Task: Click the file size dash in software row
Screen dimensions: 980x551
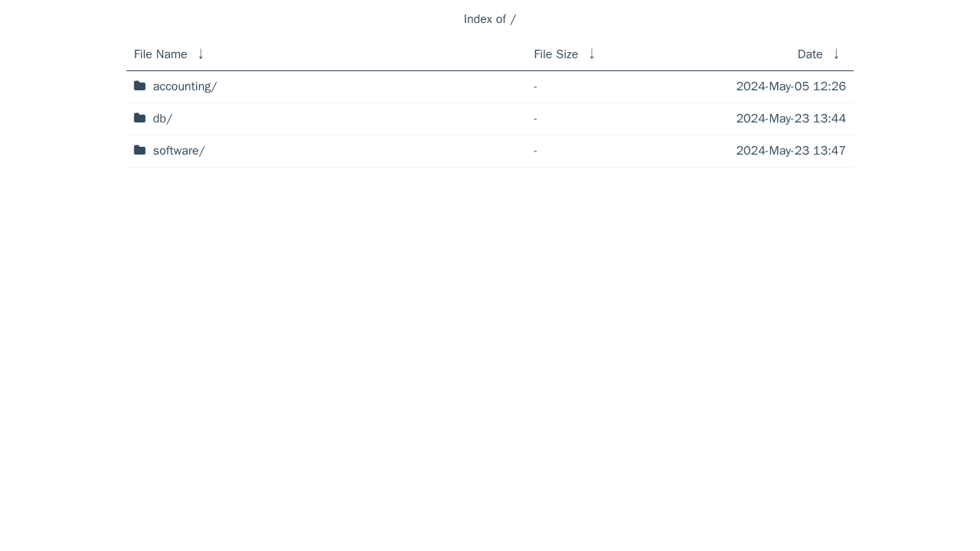Action: coord(535,152)
